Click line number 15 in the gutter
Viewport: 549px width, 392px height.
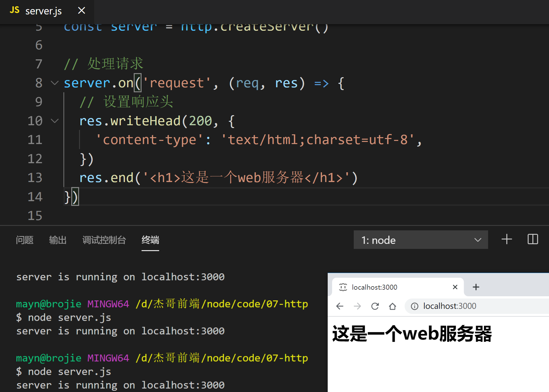(x=35, y=216)
